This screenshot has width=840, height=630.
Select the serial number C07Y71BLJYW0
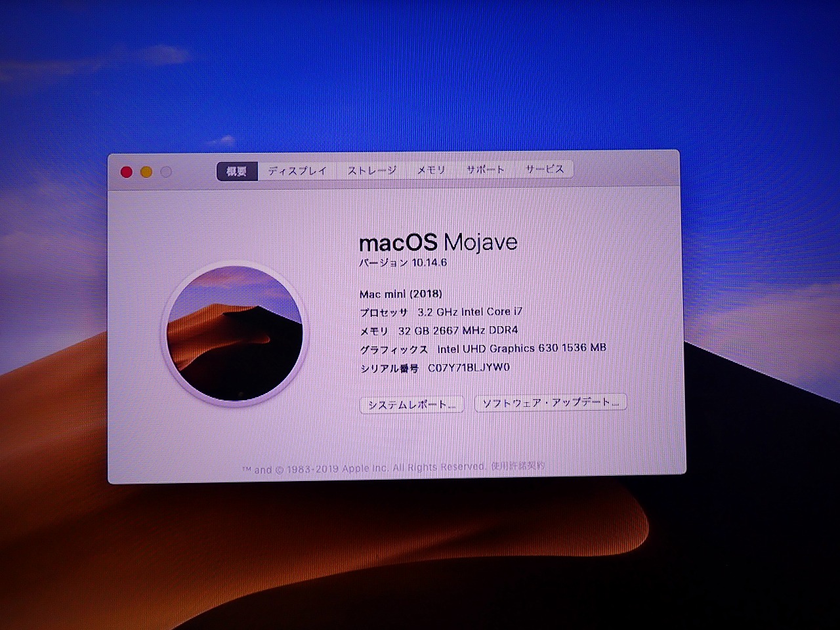click(x=469, y=367)
